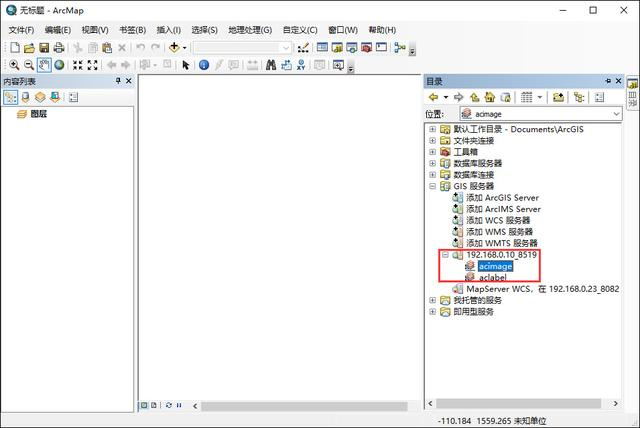Open the 文件(F) menu
The image size is (640, 428).
(x=21, y=30)
